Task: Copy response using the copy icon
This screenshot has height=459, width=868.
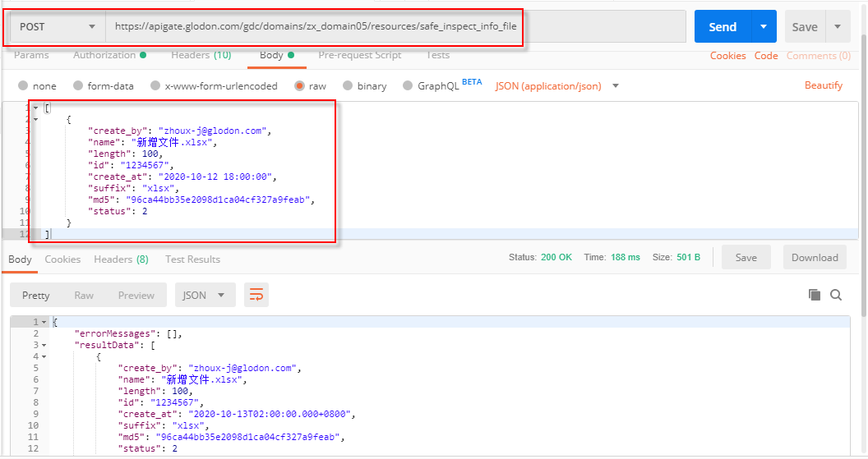Action: pos(814,295)
